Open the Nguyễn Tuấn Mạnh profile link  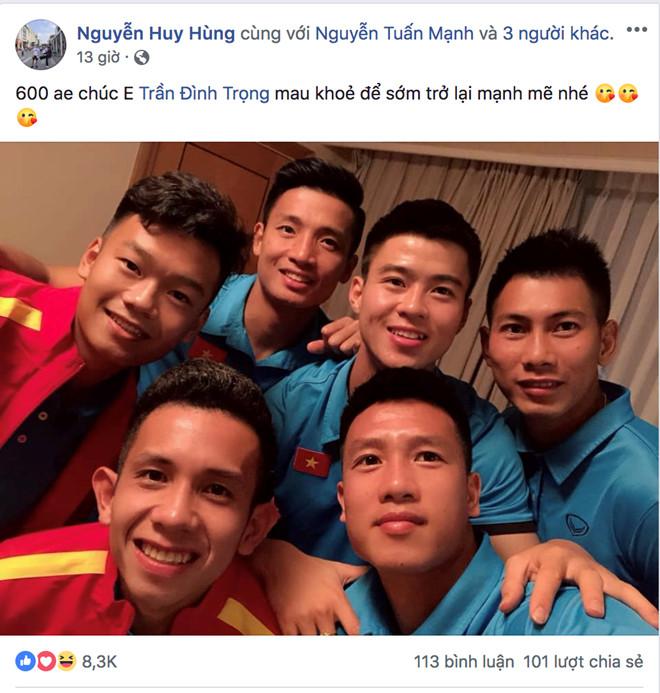pos(394,34)
